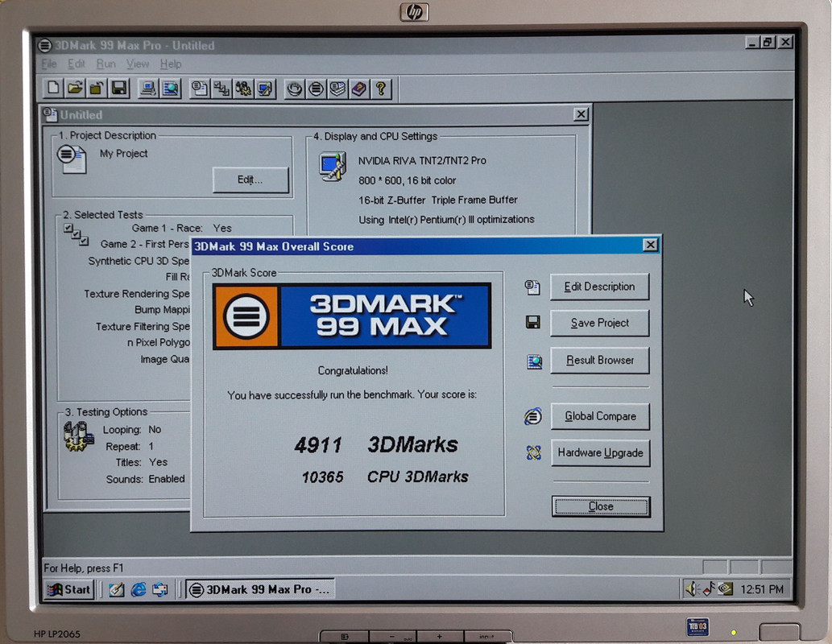Open the Edit menu

(x=76, y=64)
